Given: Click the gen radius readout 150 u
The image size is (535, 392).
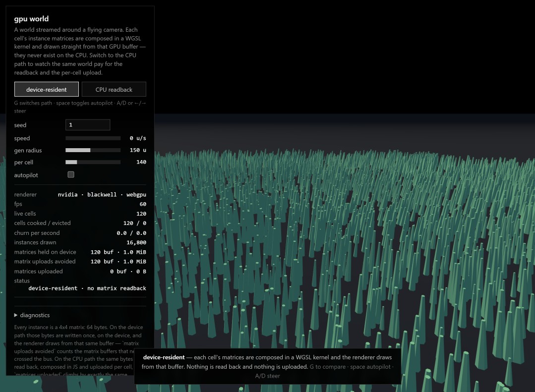Looking at the screenshot, I should [x=138, y=150].
